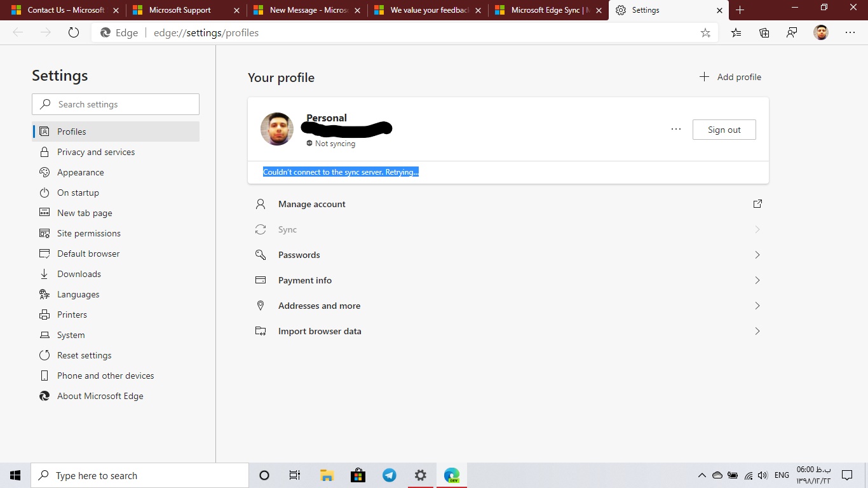Close the Microsoft Support tab
Image resolution: width=868 pixels, height=488 pixels.
(x=236, y=10)
